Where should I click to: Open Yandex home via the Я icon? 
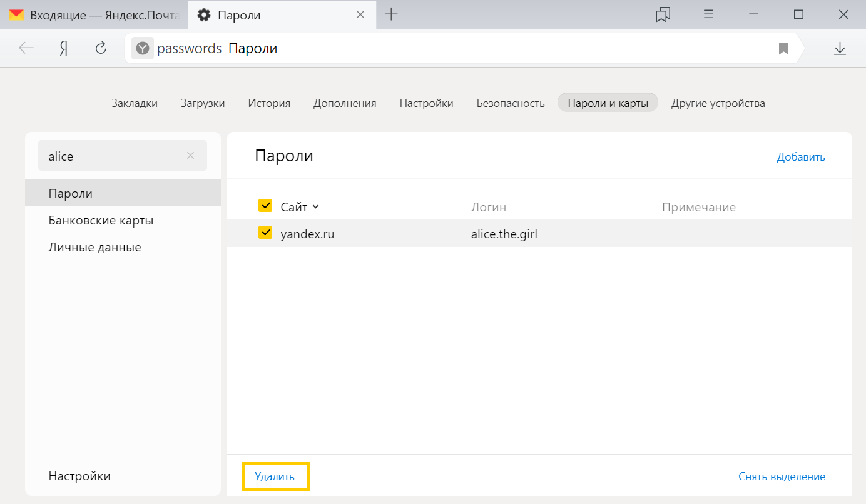(x=63, y=48)
